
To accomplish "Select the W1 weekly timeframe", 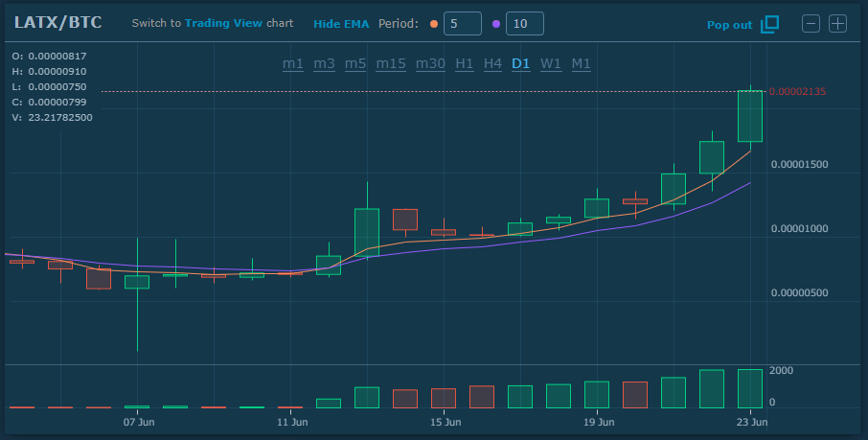I will tap(551, 63).
